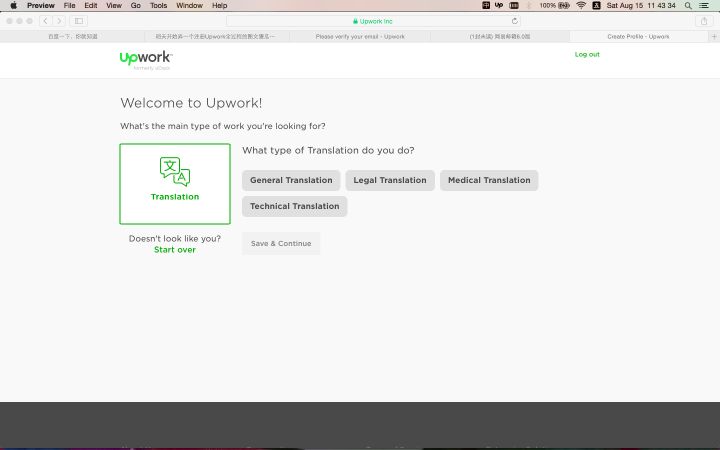720x450 pixels.
Task: Toggle the Safari sidebar button
Action: pos(79,21)
